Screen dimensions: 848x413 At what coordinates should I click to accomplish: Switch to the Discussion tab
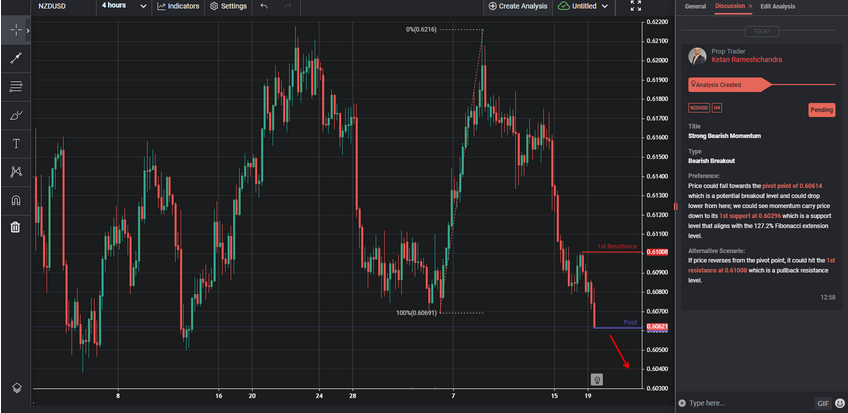(x=730, y=6)
